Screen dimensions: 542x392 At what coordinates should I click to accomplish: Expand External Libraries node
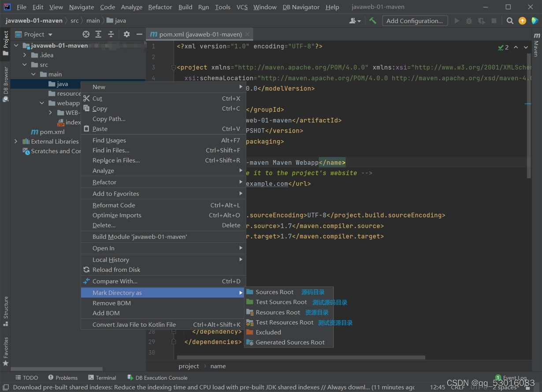16,141
